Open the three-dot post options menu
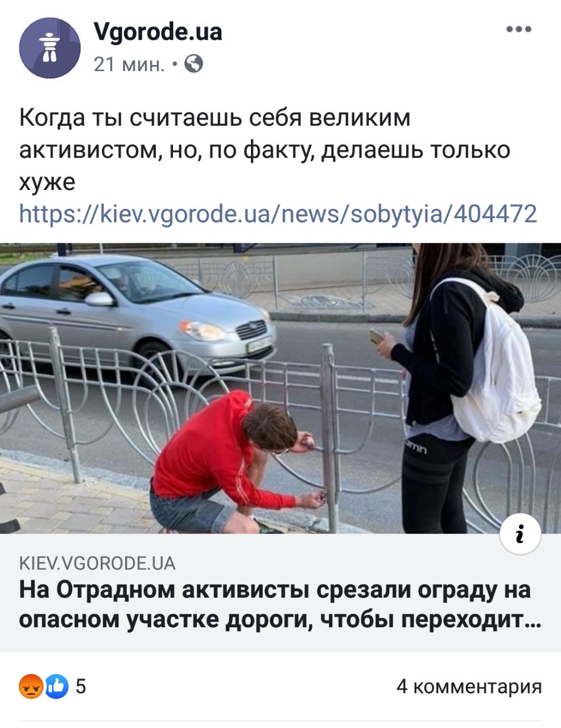 (x=519, y=29)
